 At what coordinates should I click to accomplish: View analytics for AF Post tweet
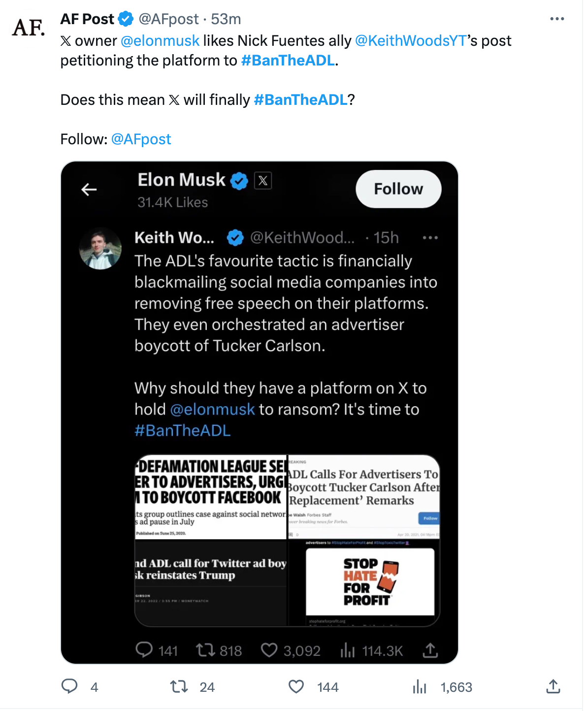click(x=420, y=686)
